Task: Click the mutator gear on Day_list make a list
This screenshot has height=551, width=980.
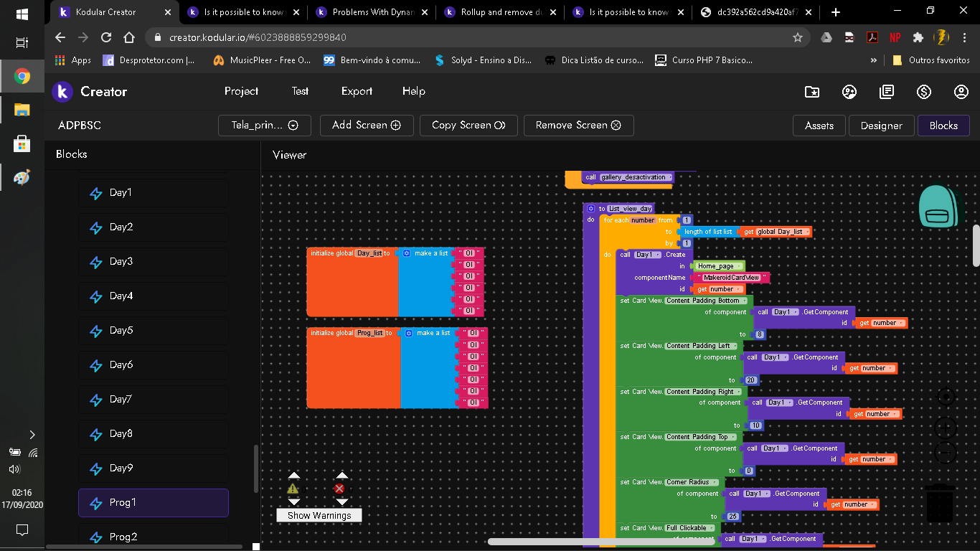Action: click(407, 253)
